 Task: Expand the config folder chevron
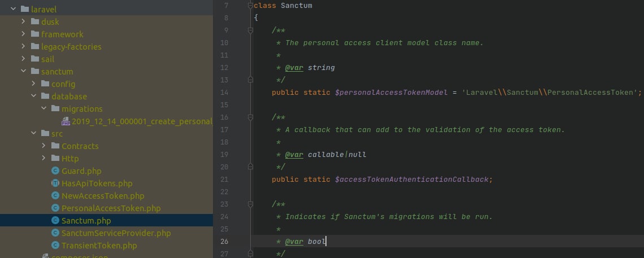pos(34,84)
